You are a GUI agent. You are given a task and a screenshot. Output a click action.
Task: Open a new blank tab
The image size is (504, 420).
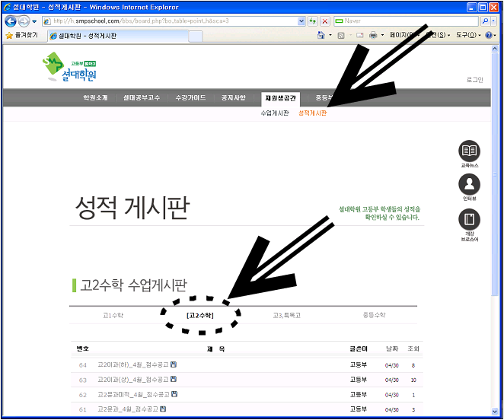point(196,37)
